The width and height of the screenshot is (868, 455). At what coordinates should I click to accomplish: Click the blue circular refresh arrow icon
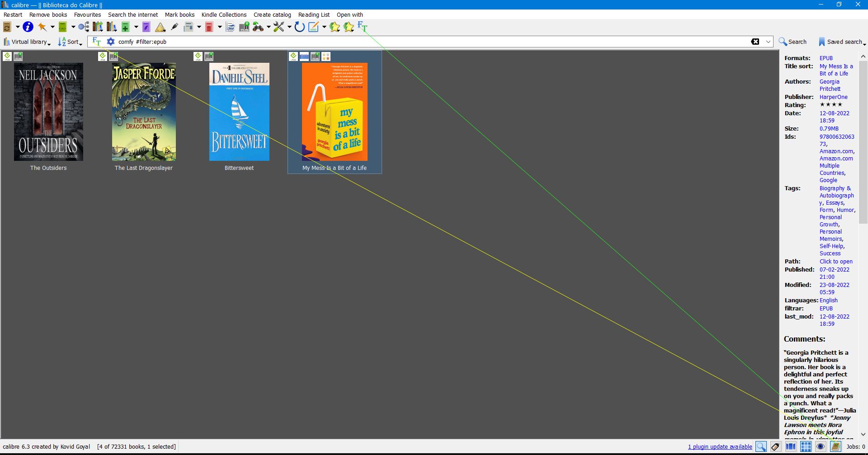[x=299, y=27]
